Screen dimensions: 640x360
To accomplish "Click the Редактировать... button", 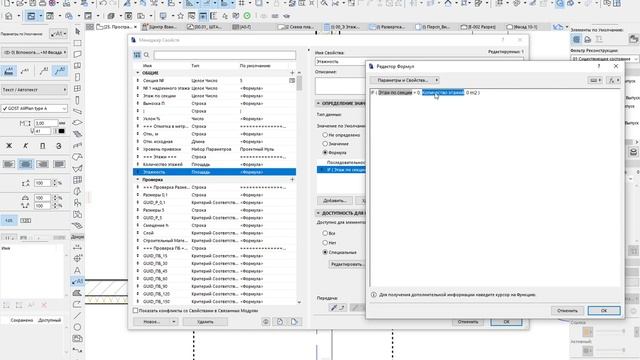I will point(347,264).
